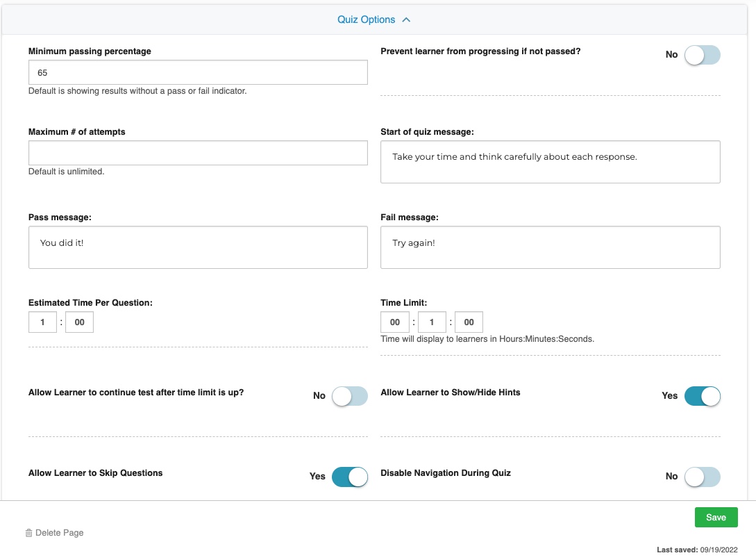The width and height of the screenshot is (756, 560).
Task: Click the Quiz Options header text
Action: (x=367, y=19)
